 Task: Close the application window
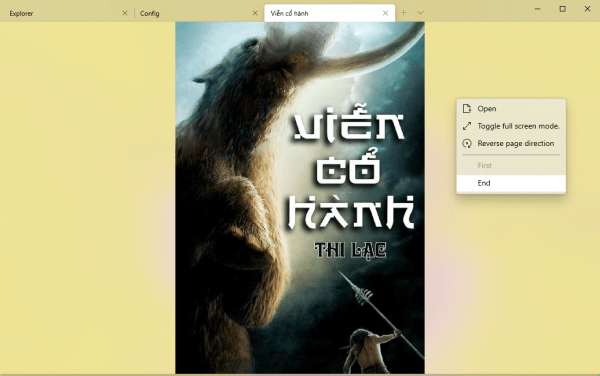(x=587, y=9)
